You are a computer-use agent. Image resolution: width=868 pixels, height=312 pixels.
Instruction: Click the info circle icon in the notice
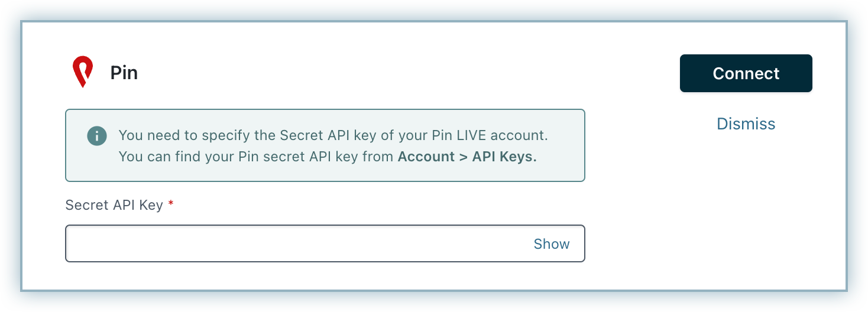[x=97, y=135]
